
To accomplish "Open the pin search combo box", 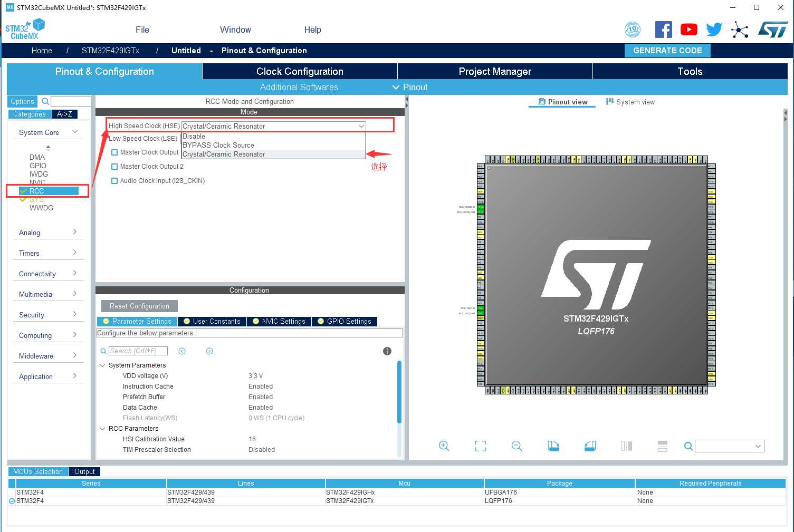I will coord(730,446).
